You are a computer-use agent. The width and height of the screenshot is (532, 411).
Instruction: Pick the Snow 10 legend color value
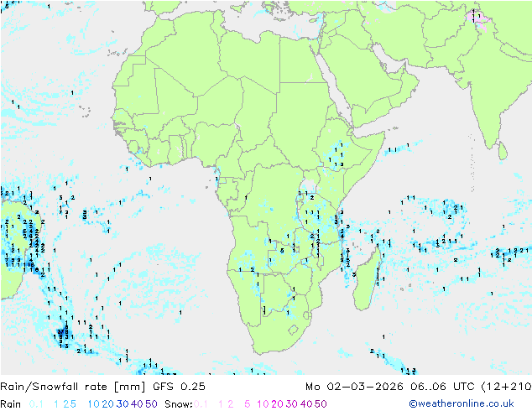coord(263,404)
